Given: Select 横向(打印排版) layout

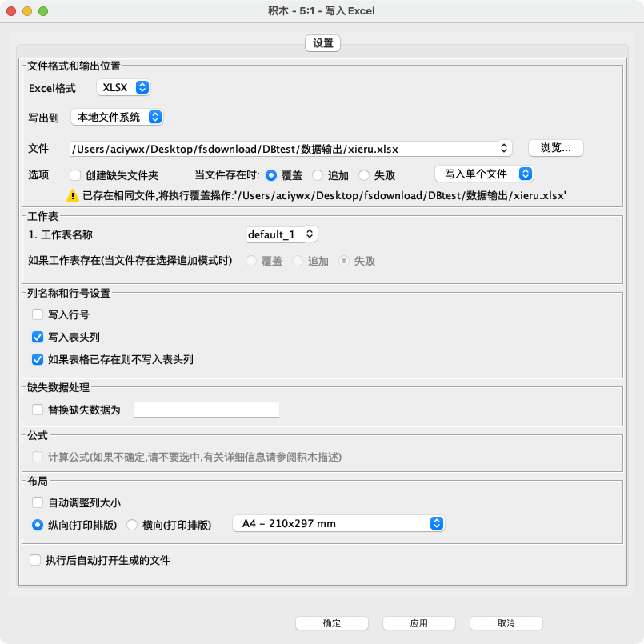Looking at the screenshot, I should (x=130, y=524).
